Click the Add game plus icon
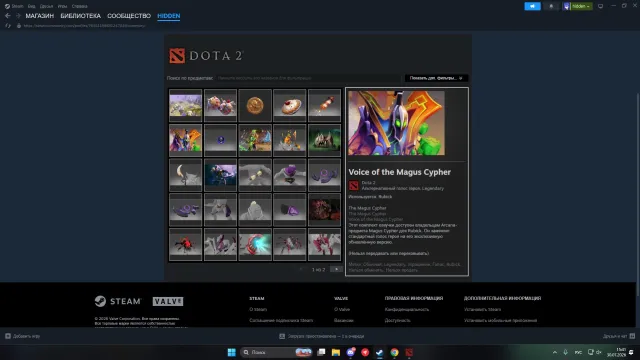The width and height of the screenshot is (640, 360). [8, 336]
